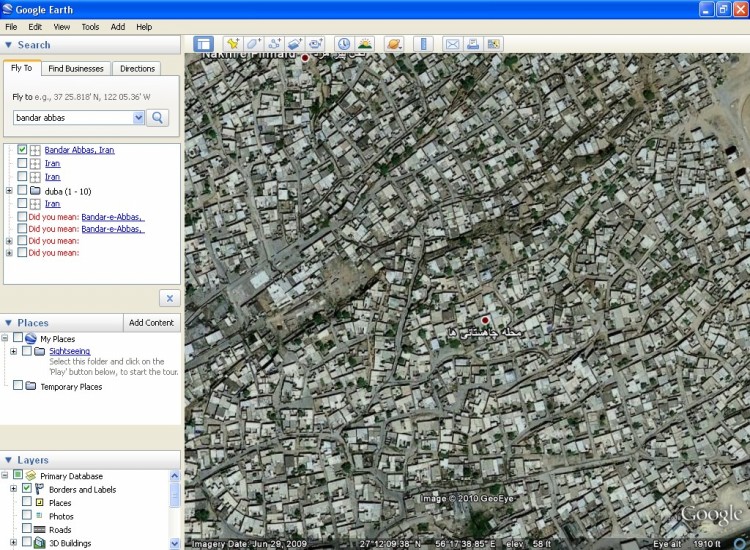
Task: Collapse the Search panel triangle
Action: tap(8, 44)
